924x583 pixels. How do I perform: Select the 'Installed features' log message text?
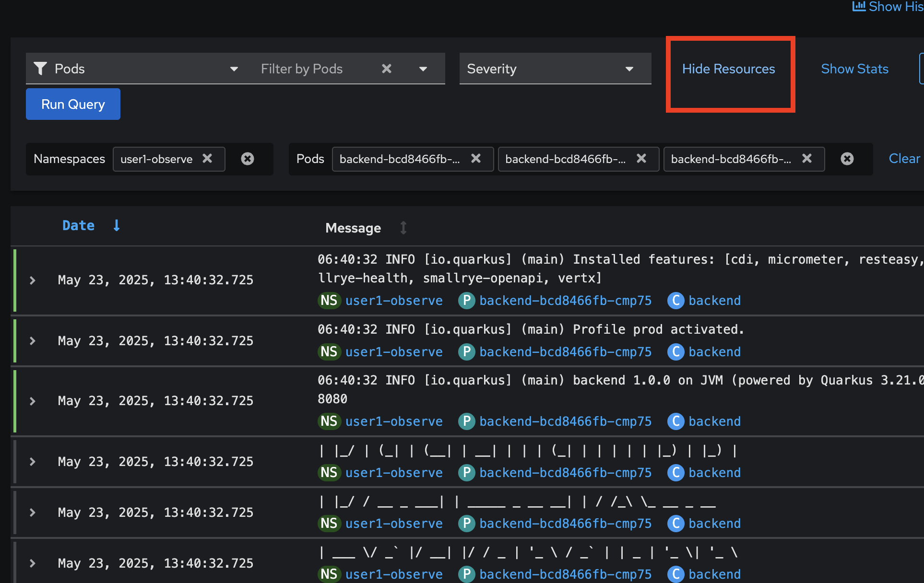pyautogui.click(x=621, y=268)
